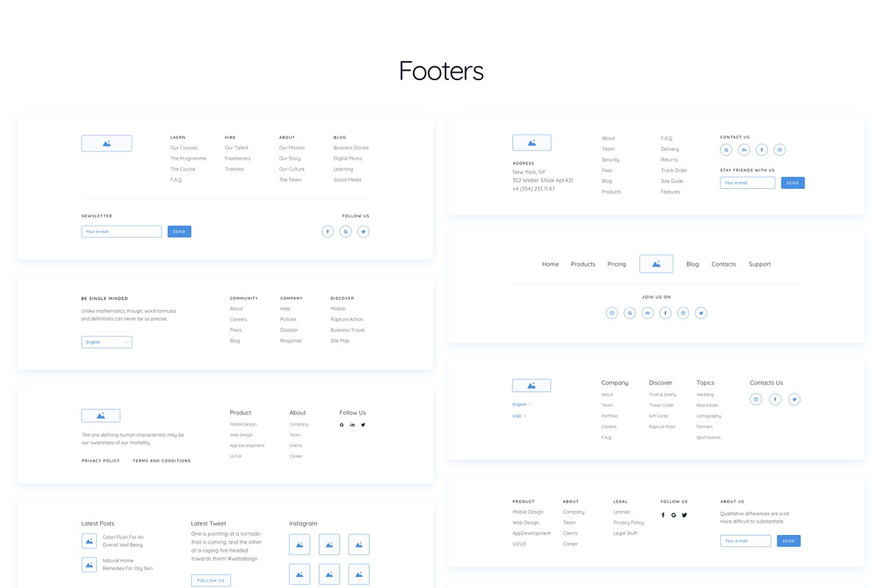Click the Twitter icon in the newsletter footer's Follow Us

(x=363, y=231)
